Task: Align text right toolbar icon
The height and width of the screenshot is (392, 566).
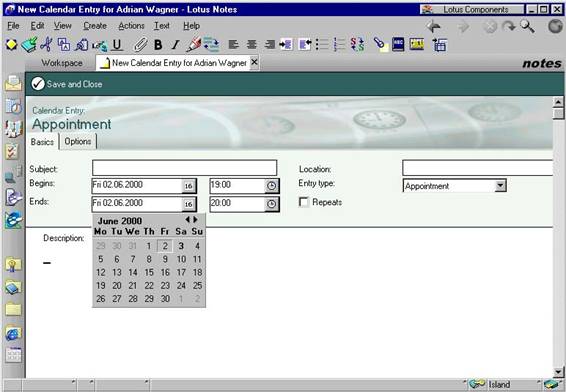Action: pos(269,45)
